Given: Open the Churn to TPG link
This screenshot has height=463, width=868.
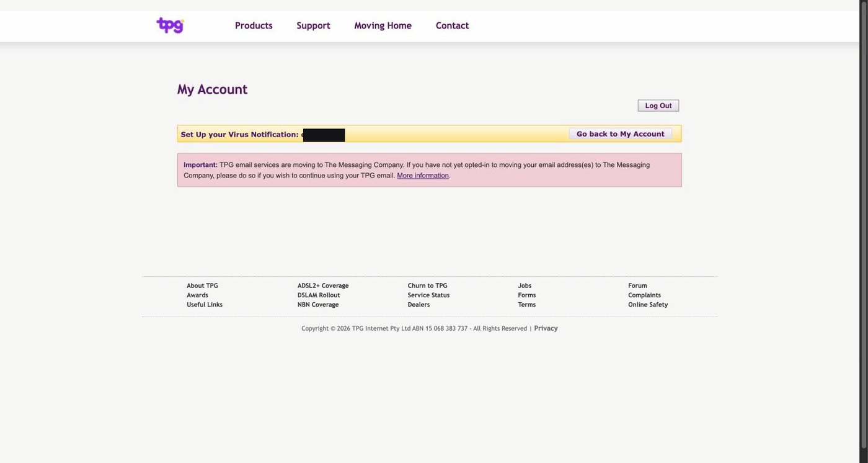Looking at the screenshot, I should pos(427,285).
